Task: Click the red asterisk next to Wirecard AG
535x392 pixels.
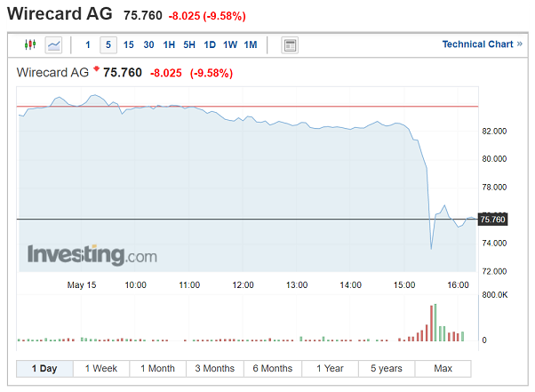Action: coord(96,69)
